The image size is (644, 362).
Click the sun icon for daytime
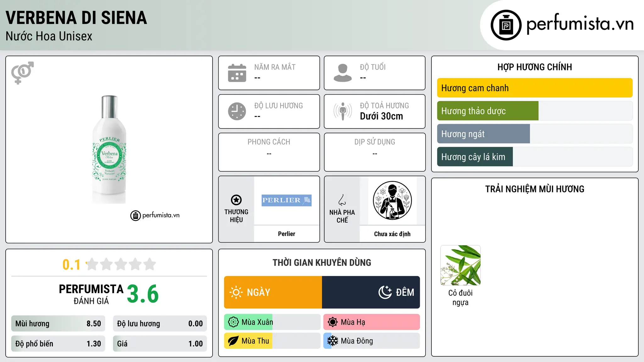point(236,292)
